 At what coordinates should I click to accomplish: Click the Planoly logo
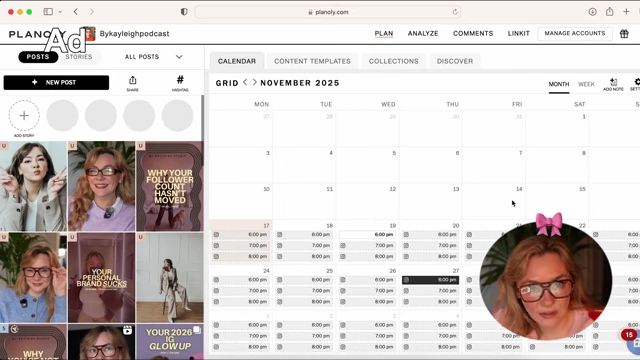(x=37, y=34)
